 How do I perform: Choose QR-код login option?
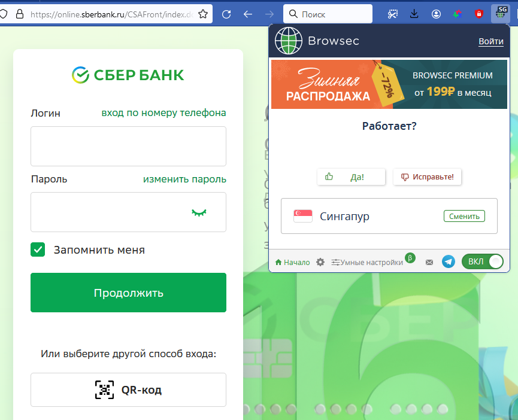[128, 389]
